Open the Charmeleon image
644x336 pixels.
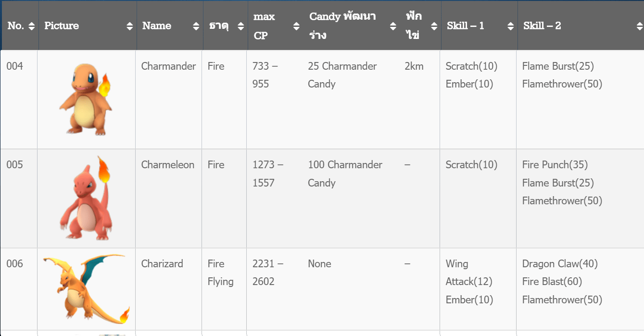pos(87,198)
